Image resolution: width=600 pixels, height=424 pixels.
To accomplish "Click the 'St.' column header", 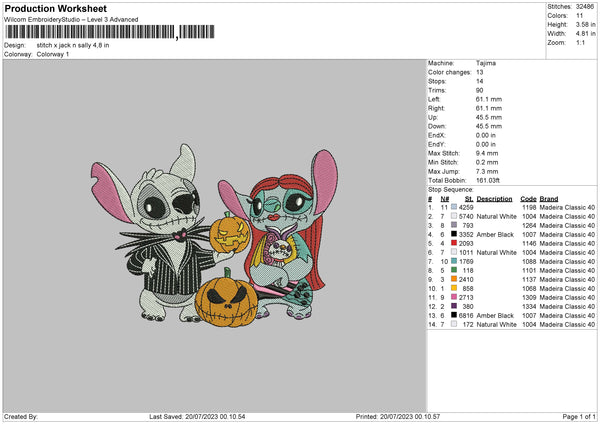I will coord(469,199).
